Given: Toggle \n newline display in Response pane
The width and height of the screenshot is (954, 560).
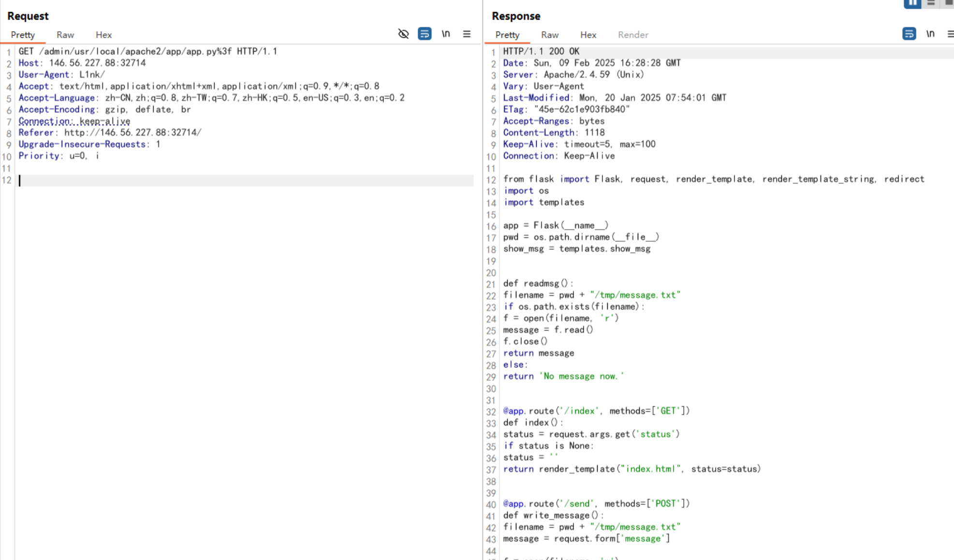Looking at the screenshot, I should point(930,34).
